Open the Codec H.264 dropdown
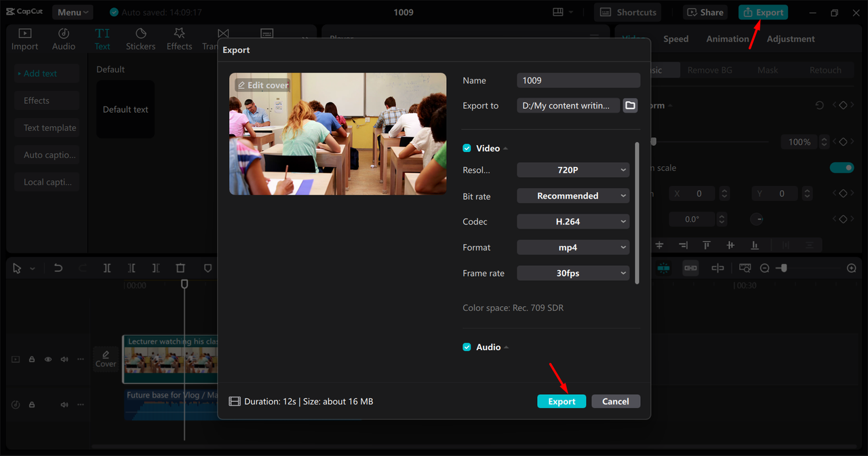The image size is (868, 456). coord(573,221)
